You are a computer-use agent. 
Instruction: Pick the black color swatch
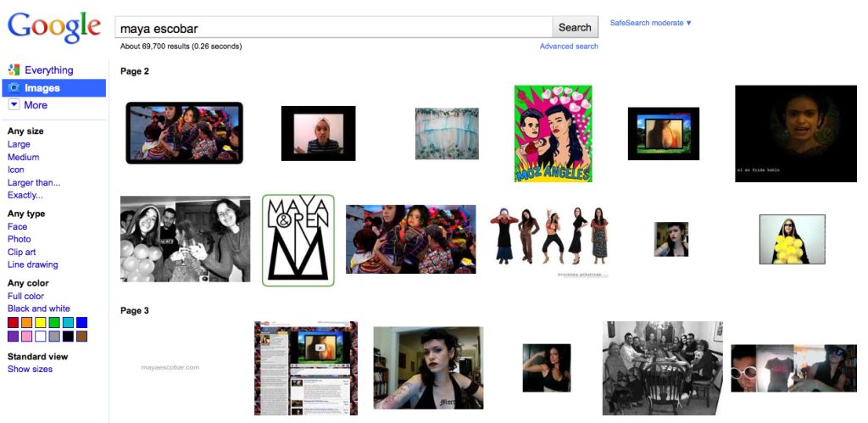point(68,336)
